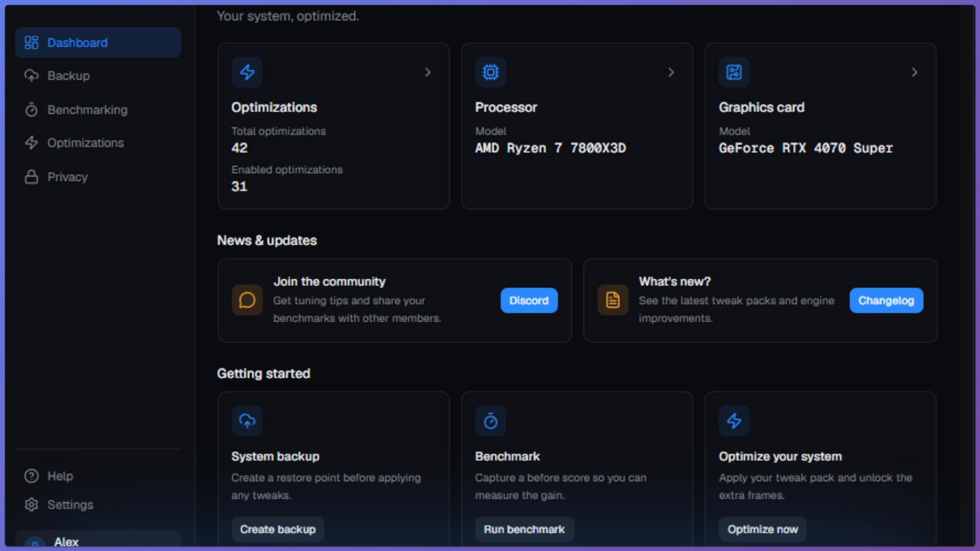Click the lightning icon on Optimize your system card

click(x=734, y=421)
